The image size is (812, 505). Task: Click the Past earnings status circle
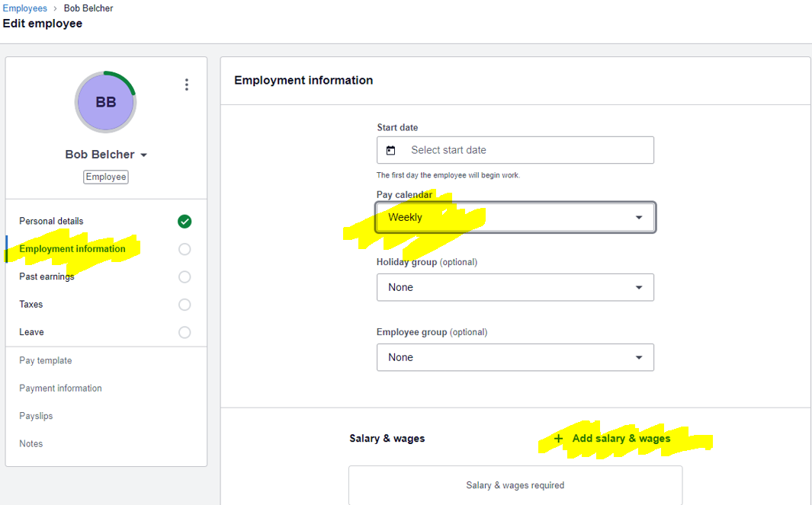point(185,277)
